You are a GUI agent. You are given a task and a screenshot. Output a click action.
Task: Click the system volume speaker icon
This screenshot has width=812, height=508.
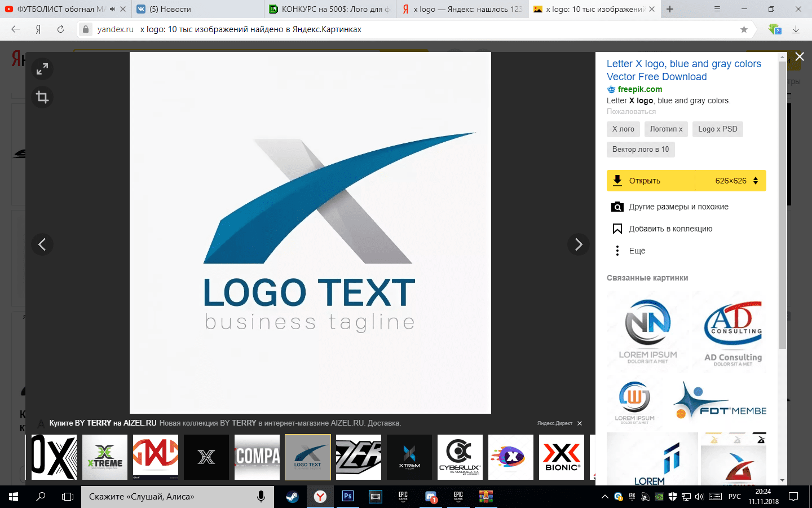pyautogui.click(x=700, y=497)
